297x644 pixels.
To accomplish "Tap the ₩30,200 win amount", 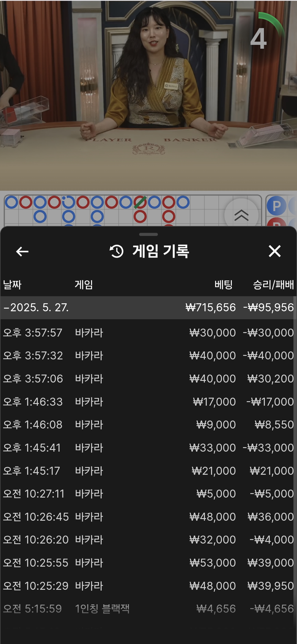I will pyautogui.click(x=271, y=379).
